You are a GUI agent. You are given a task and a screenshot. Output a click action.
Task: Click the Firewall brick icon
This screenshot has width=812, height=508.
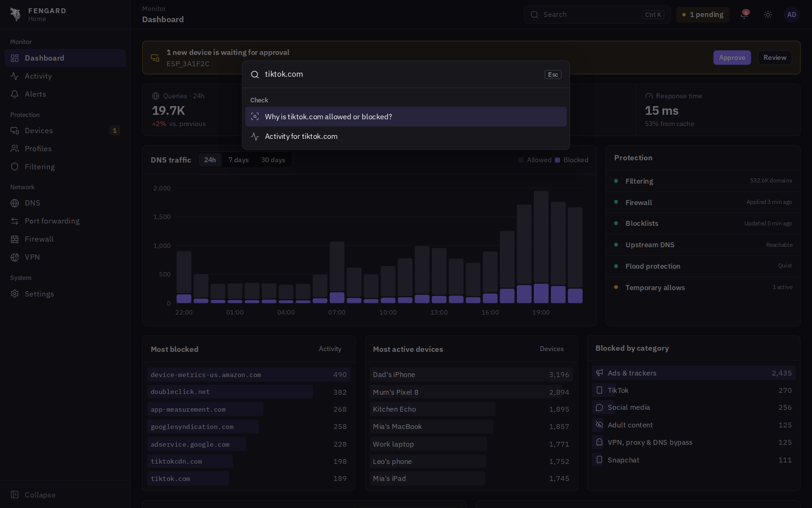point(15,239)
